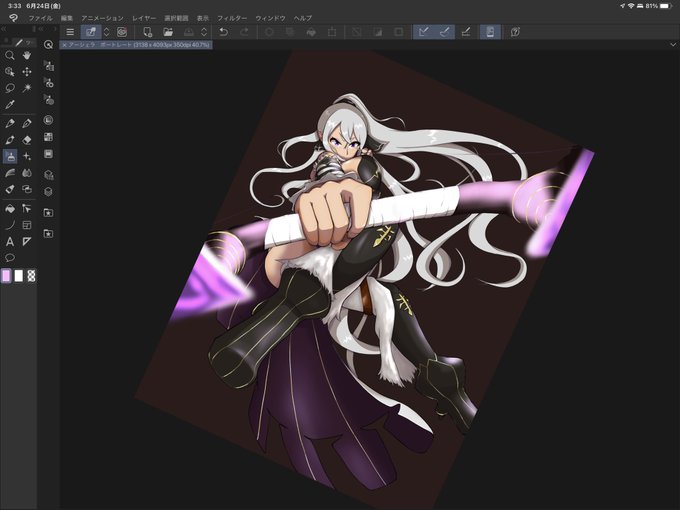Open the フィルター menu

point(232,18)
